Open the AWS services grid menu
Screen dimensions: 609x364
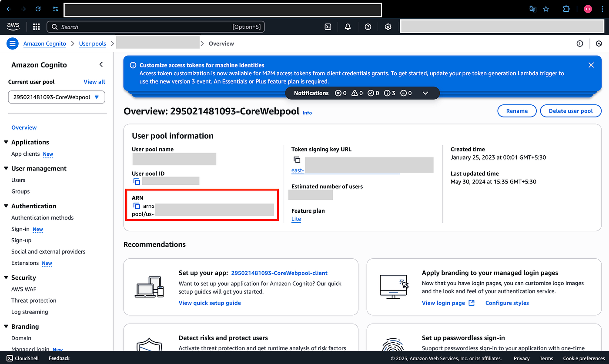click(36, 27)
